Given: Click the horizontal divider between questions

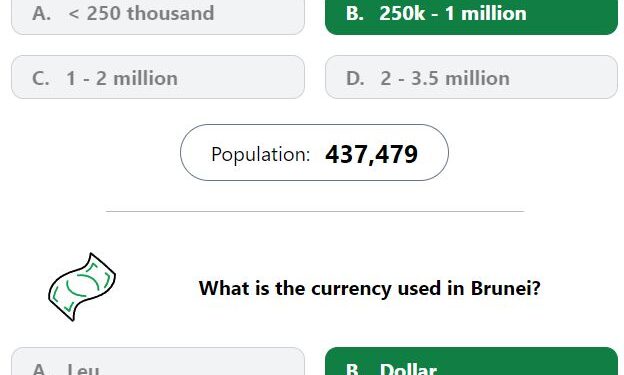Looking at the screenshot, I should pos(315,211).
